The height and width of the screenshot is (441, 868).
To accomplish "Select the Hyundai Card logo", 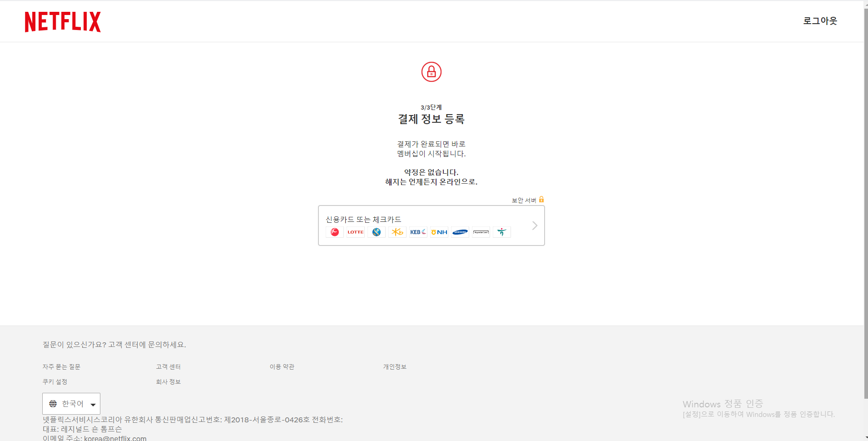I will click(481, 232).
